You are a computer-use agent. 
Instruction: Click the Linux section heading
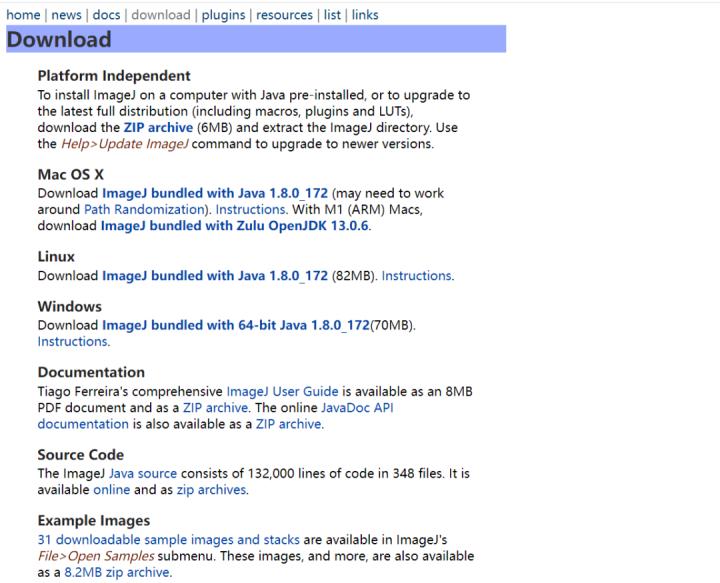(56, 257)
